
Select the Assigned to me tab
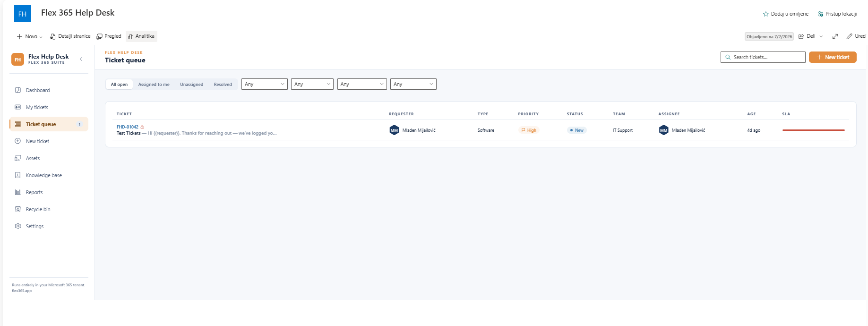[154, 85]
